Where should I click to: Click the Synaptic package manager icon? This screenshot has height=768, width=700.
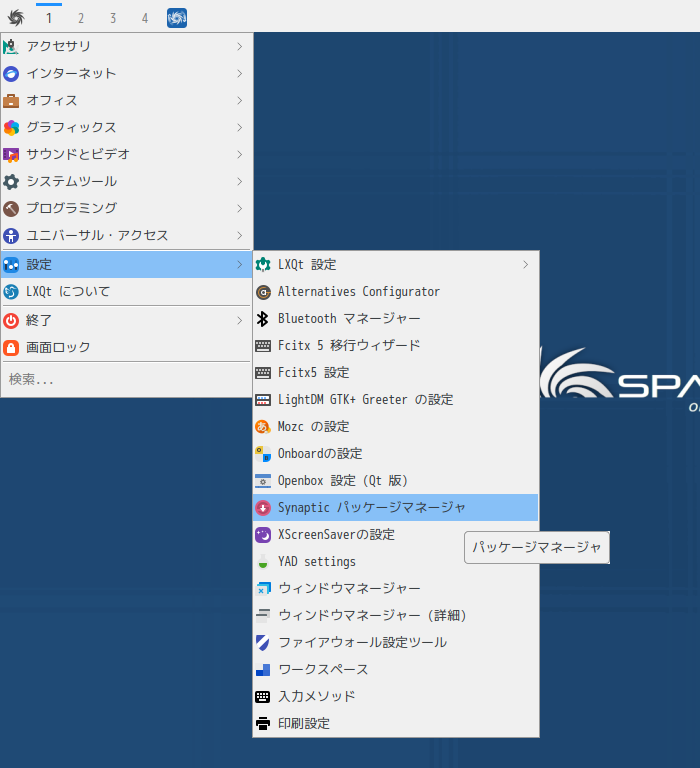(x=263, y=508)
